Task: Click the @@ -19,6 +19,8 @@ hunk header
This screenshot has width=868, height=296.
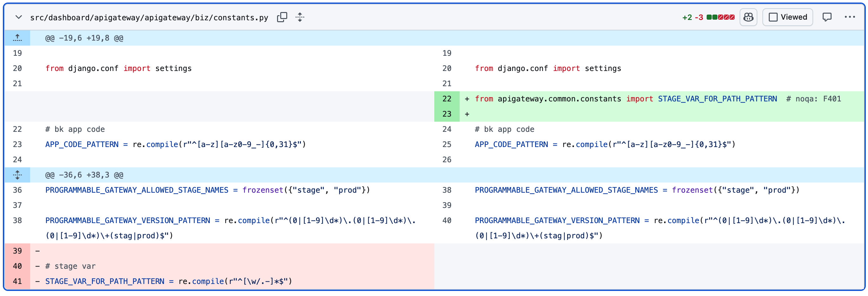Action: click(84, 38)
